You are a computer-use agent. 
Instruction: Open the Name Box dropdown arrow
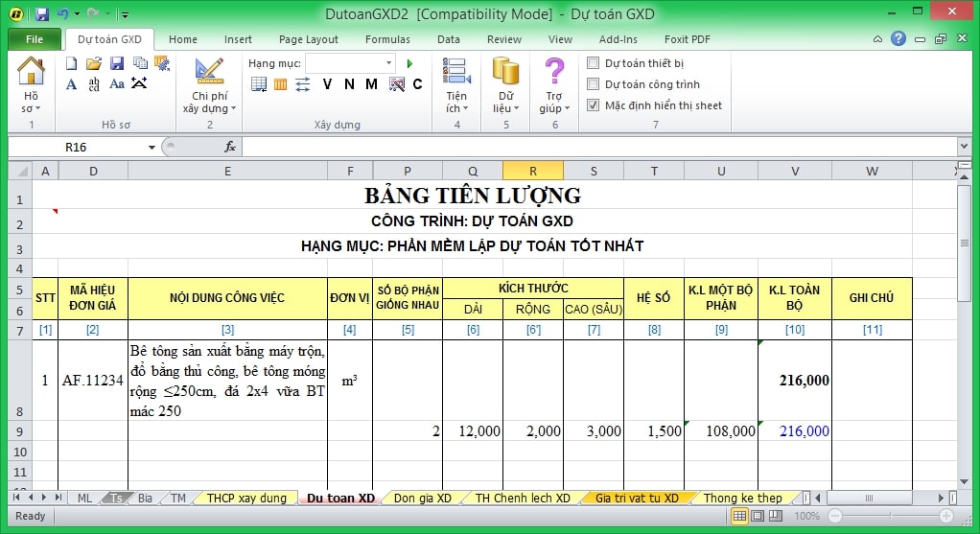pos(152,148)
